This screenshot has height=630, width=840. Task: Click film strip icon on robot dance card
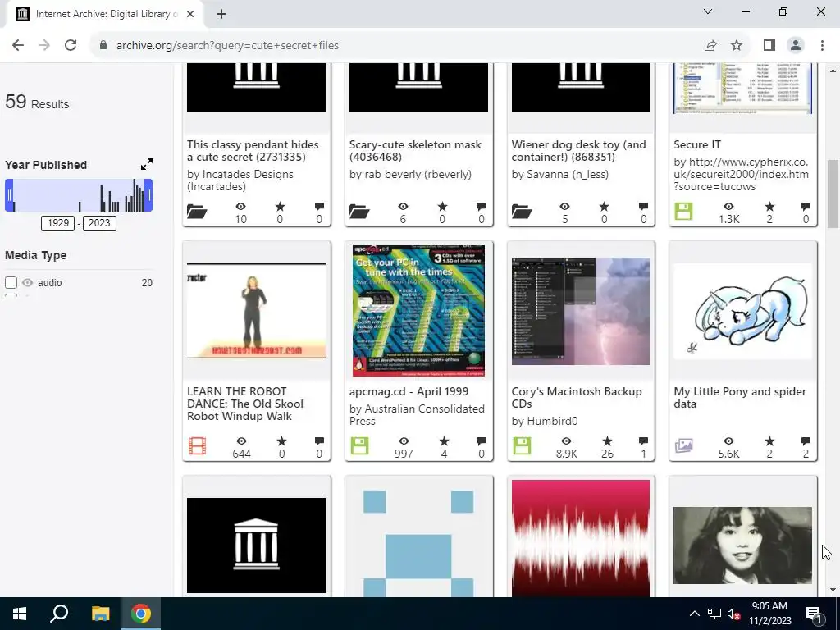197,445
